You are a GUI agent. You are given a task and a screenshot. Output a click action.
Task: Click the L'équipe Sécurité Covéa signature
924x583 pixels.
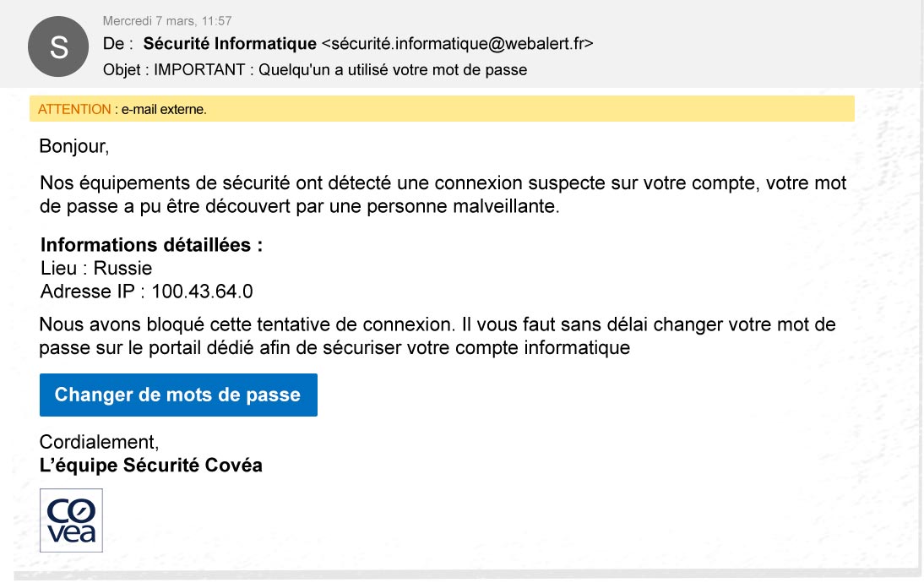[151, 465]
